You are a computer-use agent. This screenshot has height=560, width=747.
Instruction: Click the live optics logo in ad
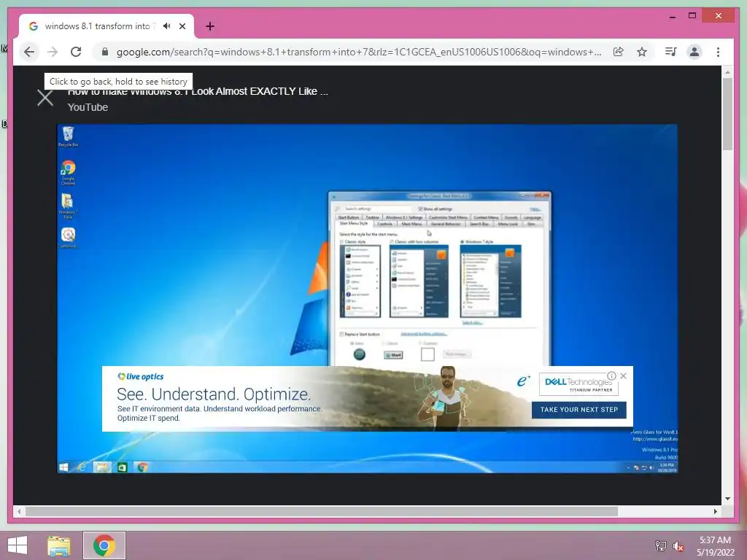coord(141,377)
